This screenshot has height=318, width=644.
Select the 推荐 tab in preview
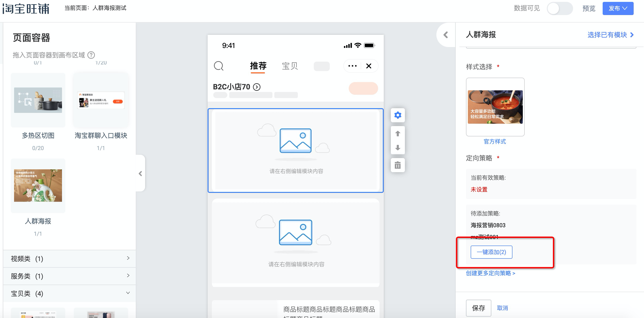pos(258,66)
